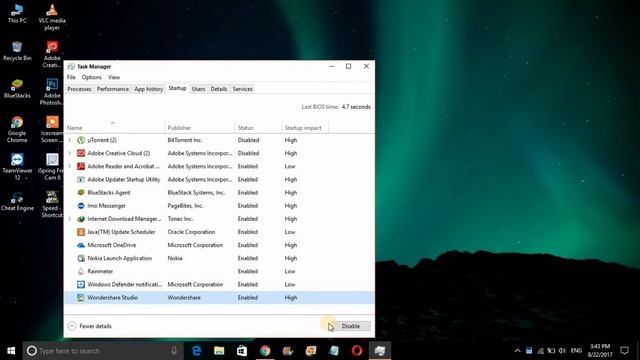
Task: Select the Windows Defender notification row
Action: point(219,284)
